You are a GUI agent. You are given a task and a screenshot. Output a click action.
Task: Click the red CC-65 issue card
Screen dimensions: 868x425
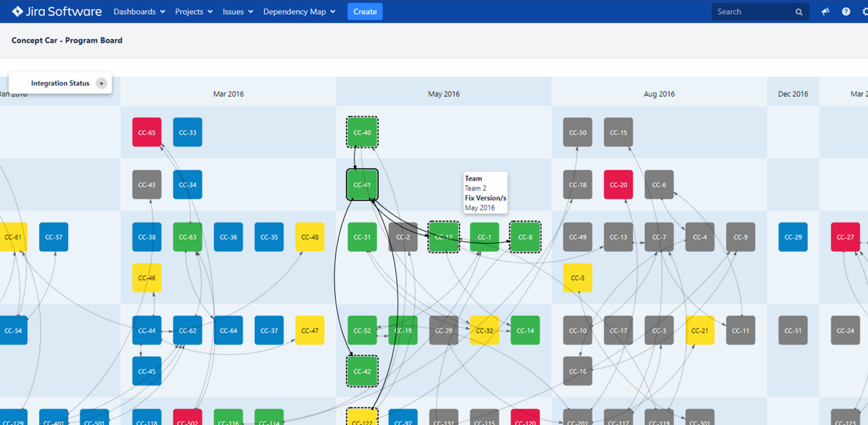(147, 132)
